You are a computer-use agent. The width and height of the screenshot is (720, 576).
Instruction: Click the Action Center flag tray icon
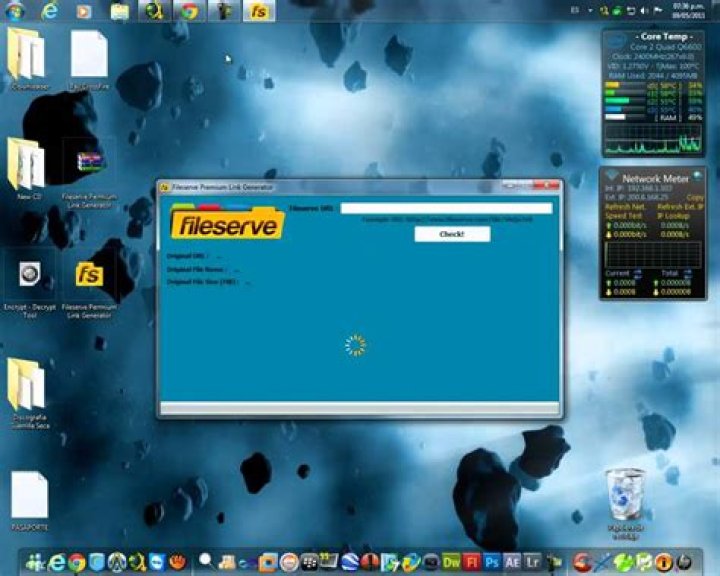point(658,11)
